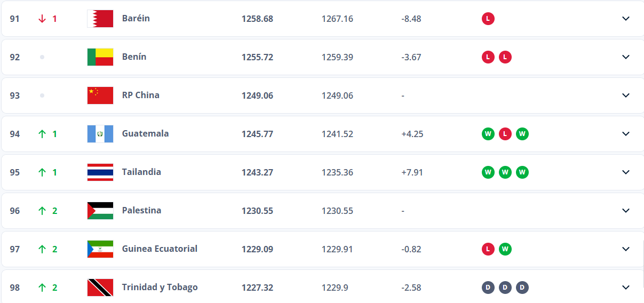Click the Bahrain flag icon
The image size is (644, 303).
pos(100,19)
